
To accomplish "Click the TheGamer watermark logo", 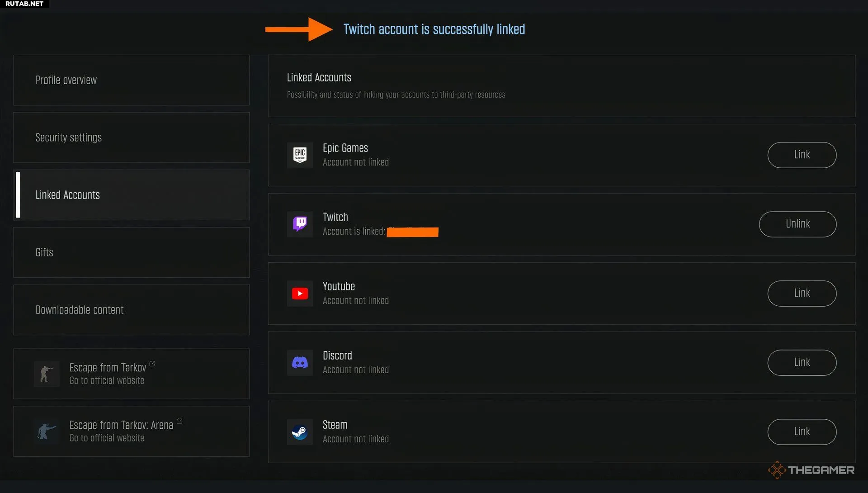I will (x=811, y=470).
